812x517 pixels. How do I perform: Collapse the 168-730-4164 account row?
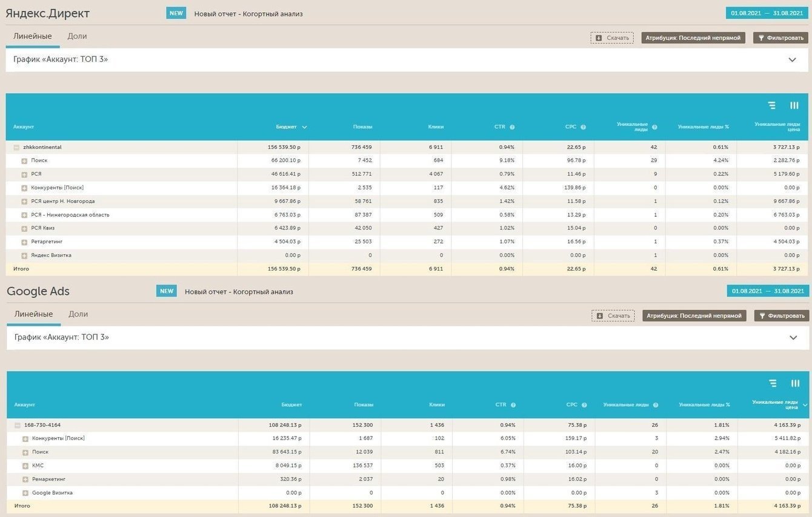pyautogui.click(x=18, y=425)
